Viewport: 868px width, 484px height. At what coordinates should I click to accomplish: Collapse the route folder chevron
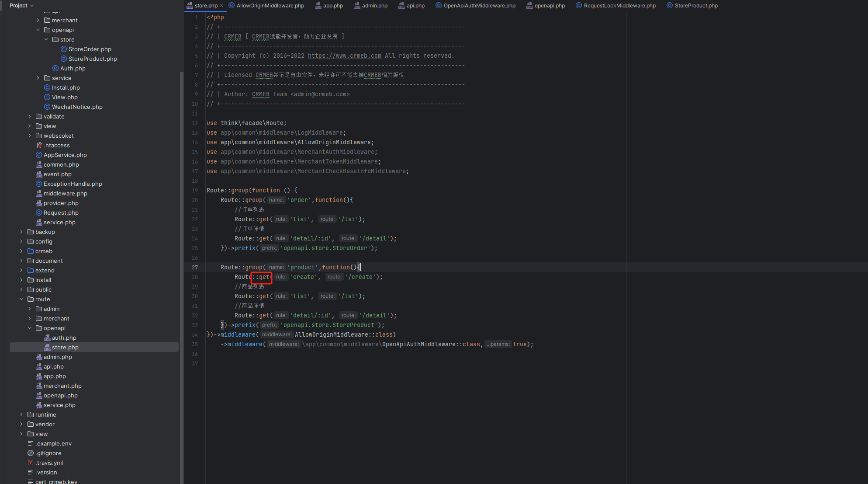pos(21,299)
